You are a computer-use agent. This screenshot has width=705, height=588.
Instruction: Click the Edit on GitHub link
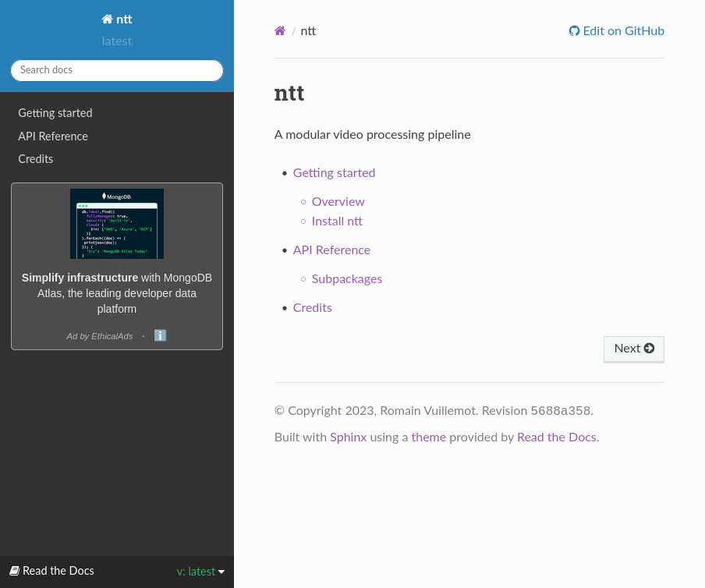tap(617, 31)
